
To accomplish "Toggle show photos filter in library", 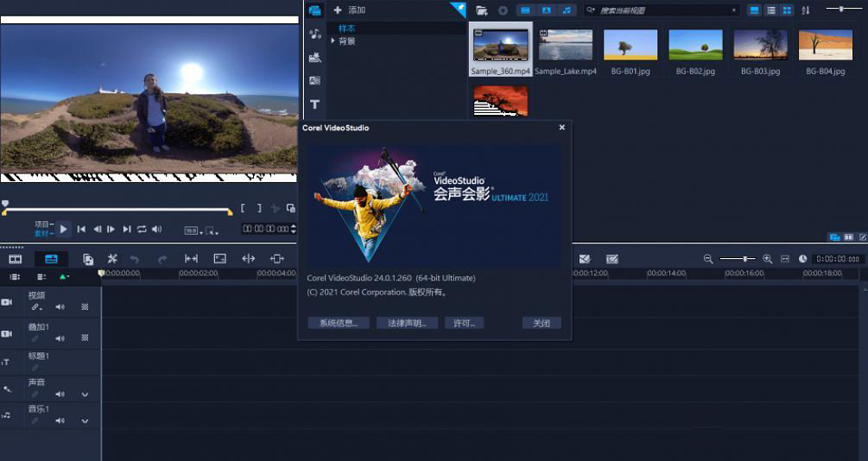I will 546,10.
